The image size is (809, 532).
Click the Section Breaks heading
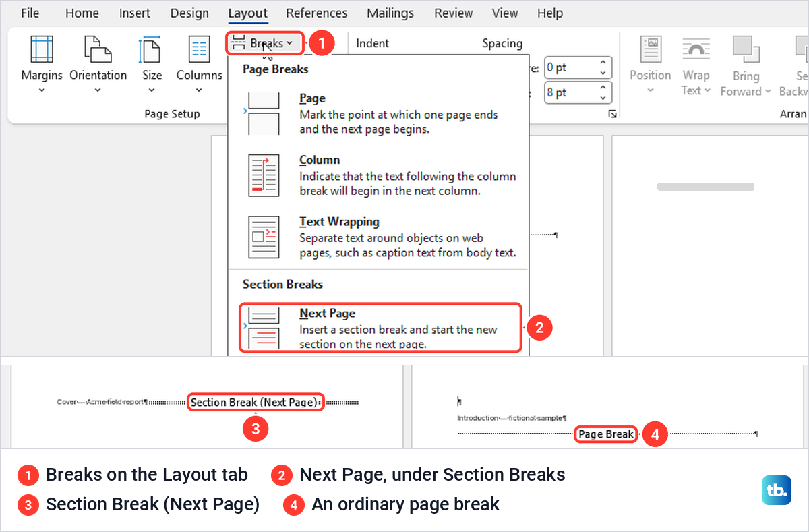282,284
